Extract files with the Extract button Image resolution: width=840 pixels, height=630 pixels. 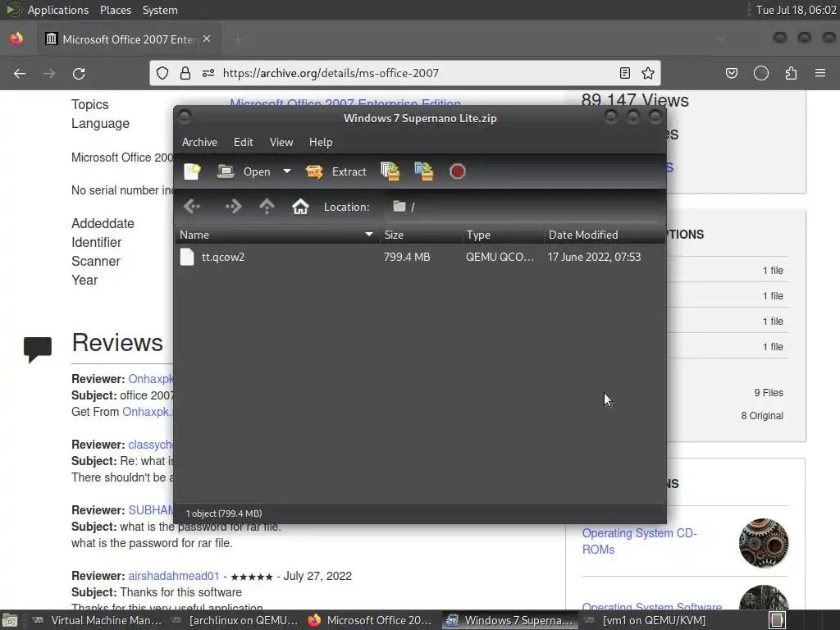click(x=336, y=171)
